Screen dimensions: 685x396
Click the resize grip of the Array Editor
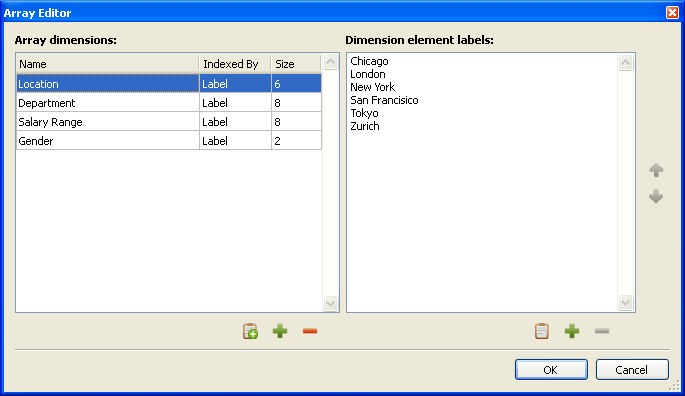[x=675, y=386]
